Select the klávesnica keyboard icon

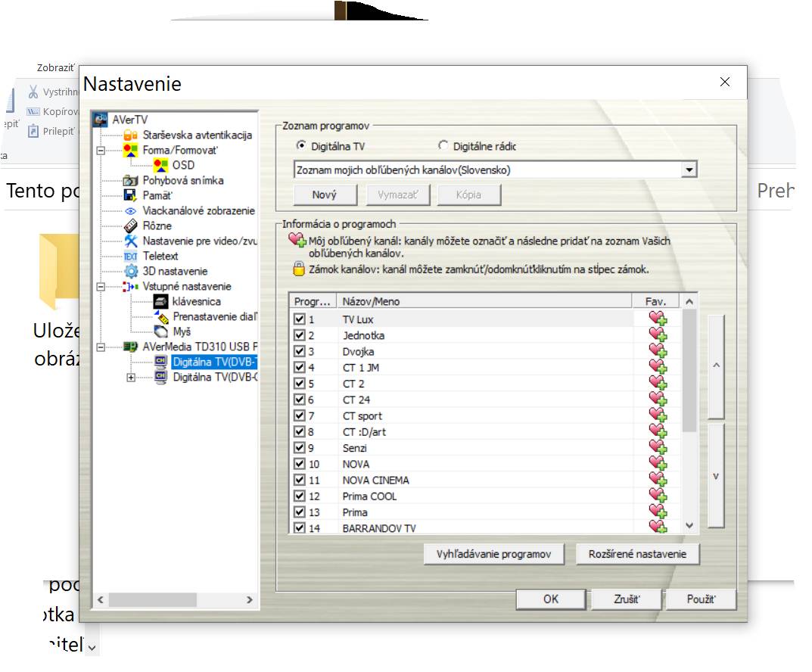click(x=160, y=301)
